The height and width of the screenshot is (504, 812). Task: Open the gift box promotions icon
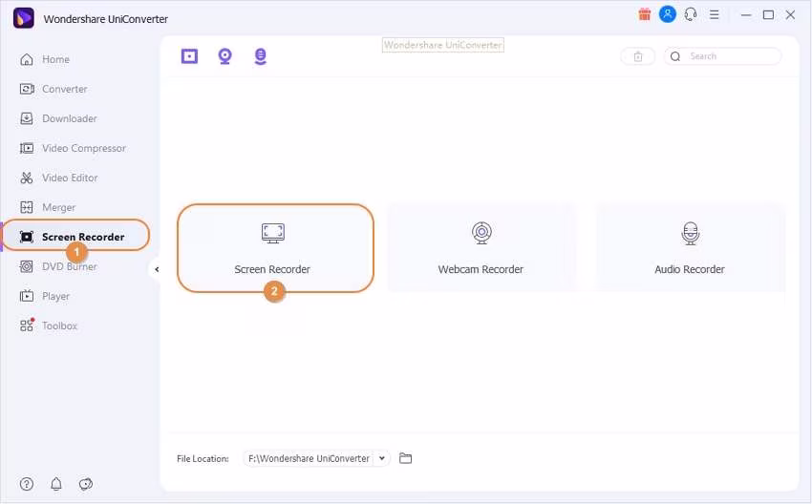pos(644,14)
